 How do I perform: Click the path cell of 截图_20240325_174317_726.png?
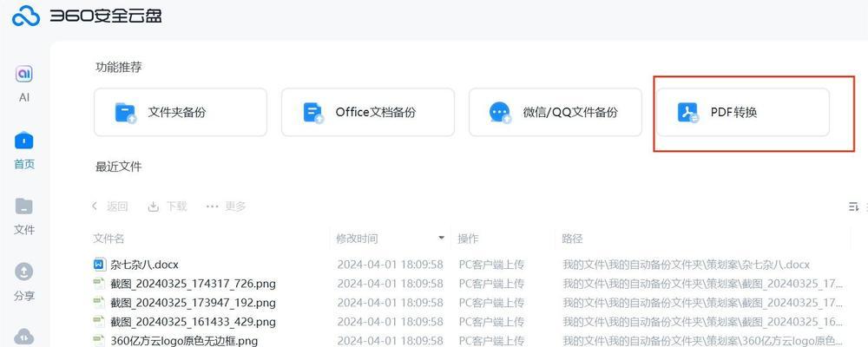[703, 284]
